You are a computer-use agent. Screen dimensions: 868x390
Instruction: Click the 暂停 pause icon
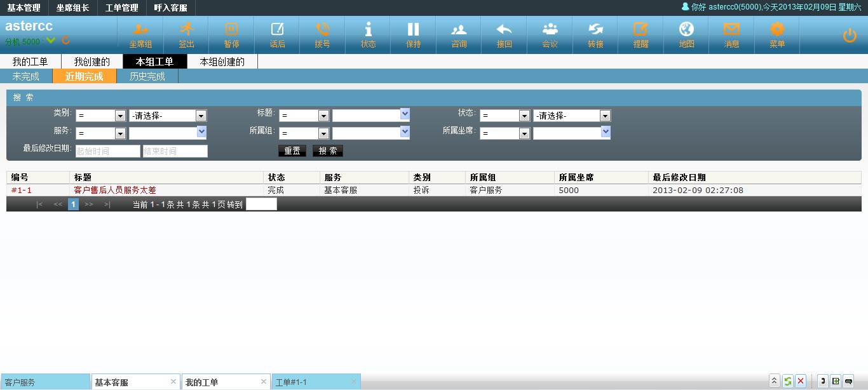[x=231, y=29]
